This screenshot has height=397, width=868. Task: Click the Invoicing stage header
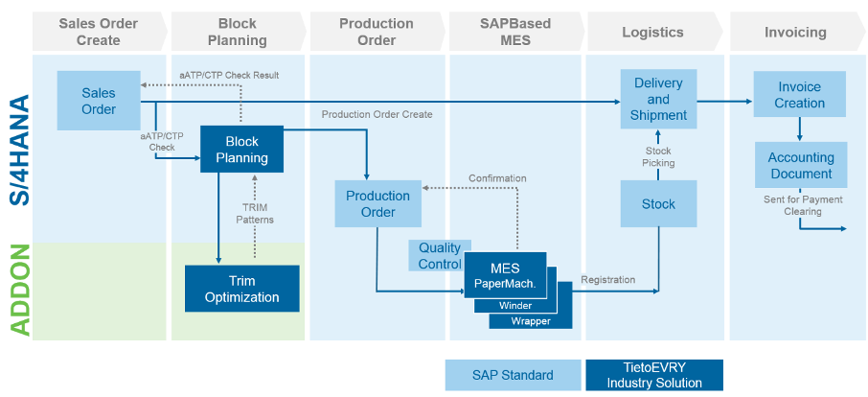(794, 32)
